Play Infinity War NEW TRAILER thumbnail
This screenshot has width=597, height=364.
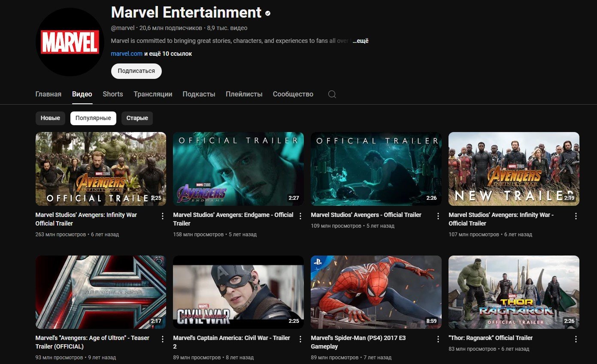(514, 168)
